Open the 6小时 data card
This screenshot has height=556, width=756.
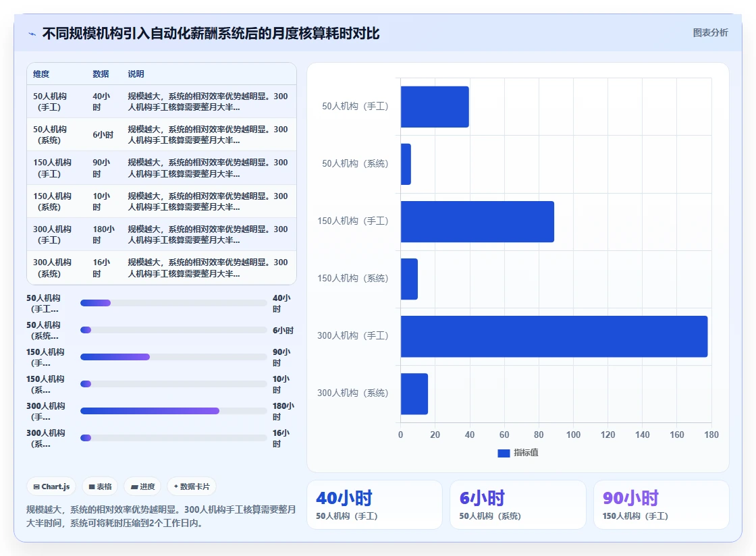tap(518, 505)
